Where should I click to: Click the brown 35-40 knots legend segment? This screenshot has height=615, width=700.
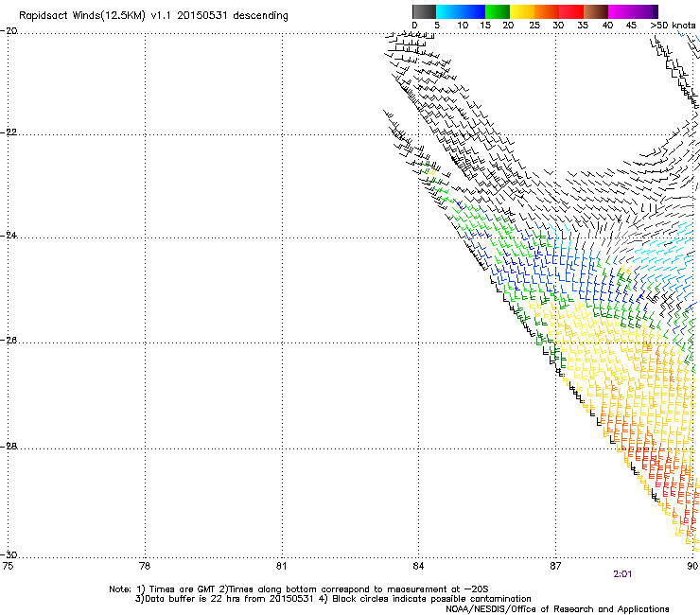596,11
